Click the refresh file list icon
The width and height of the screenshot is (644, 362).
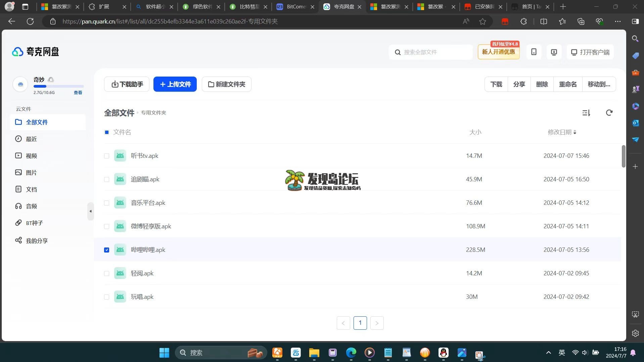pyautogui.click(x=609, y=113)
